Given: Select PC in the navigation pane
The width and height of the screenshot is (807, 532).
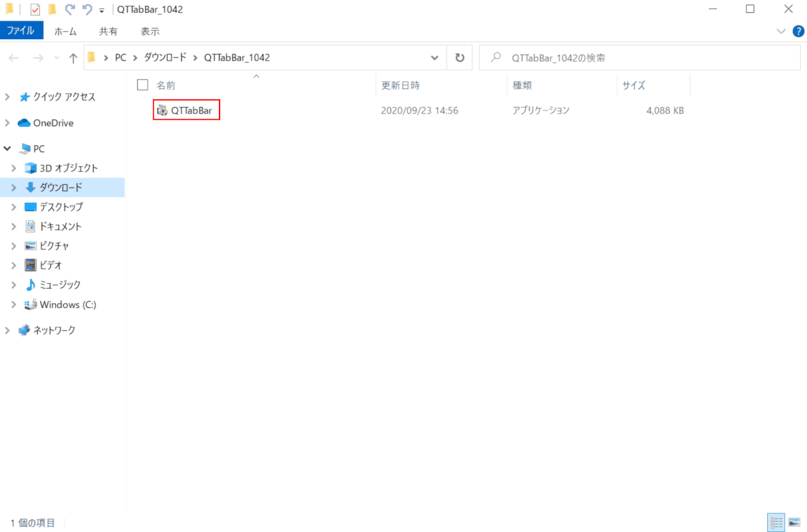Looking at the screenshot, I should pos(39,149).
